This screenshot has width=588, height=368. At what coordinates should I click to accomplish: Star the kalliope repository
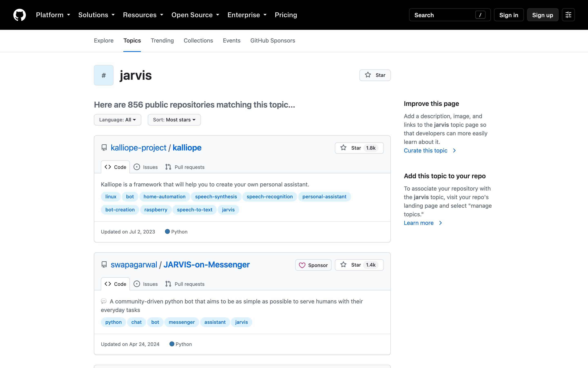tap(359, 148)
